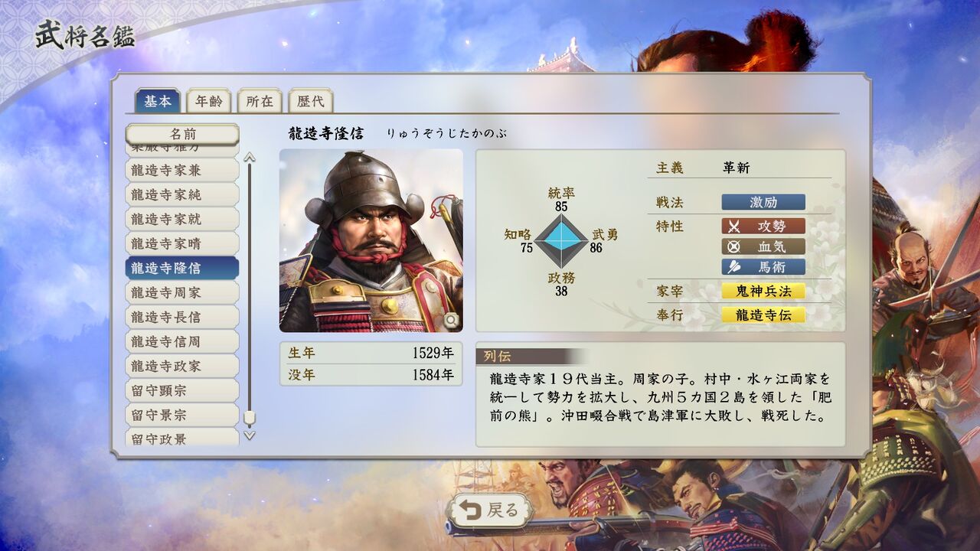Sort by the 名前 column header

point(182,133)
